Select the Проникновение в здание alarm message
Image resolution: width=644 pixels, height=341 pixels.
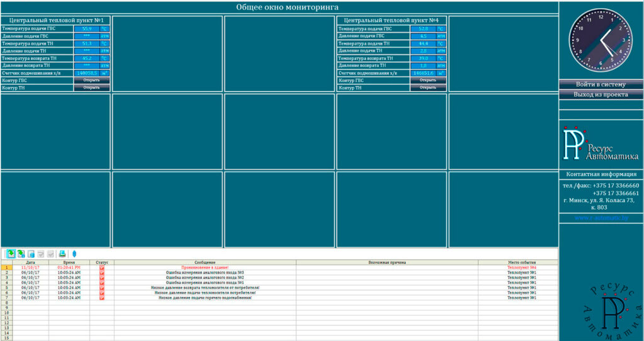[205, 267]
